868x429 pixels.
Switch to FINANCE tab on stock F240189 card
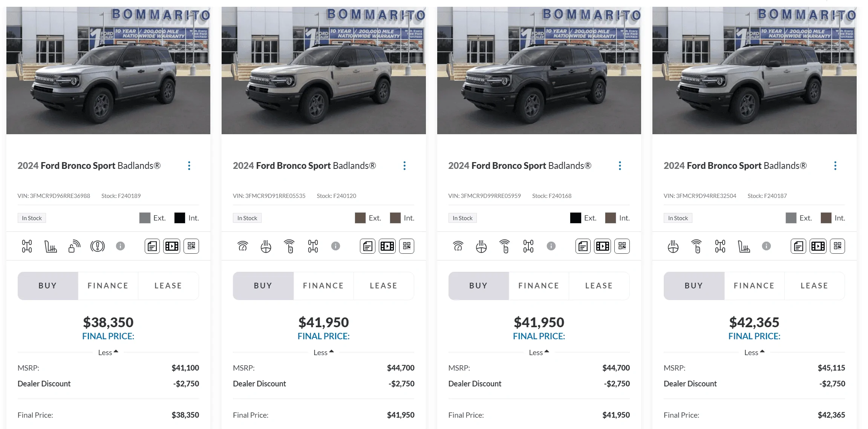(x=108, y=286)
